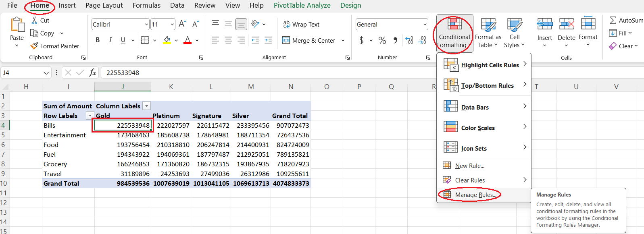Open the Fill dropdown
The image size is (644, 234).
(x=621, y=33)
